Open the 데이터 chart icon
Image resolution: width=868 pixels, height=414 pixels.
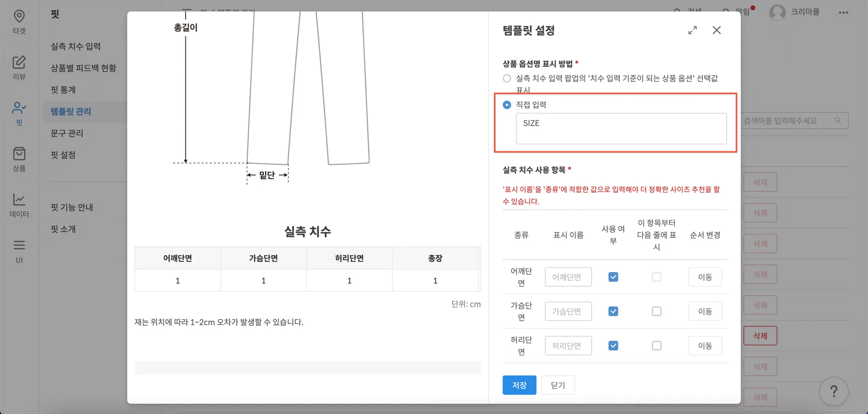(19, 205)
